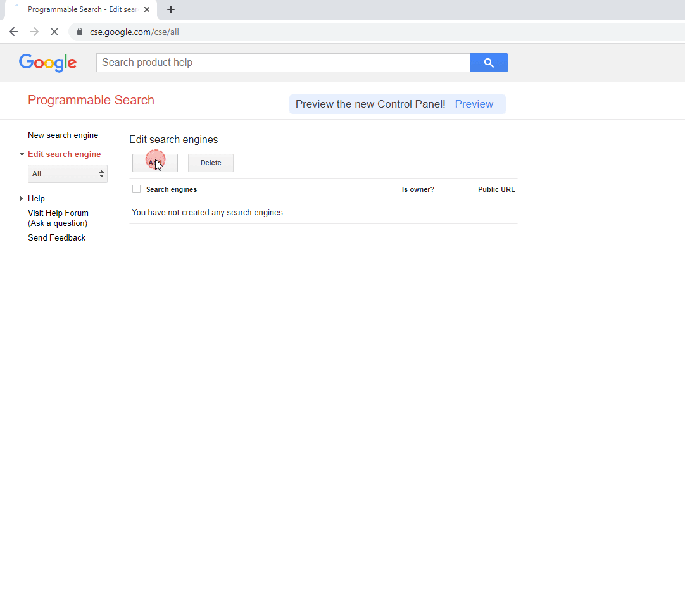This screenshot has height=616, width=685.
Task: Click the blue magnifier search button
Action: [488, 63]
